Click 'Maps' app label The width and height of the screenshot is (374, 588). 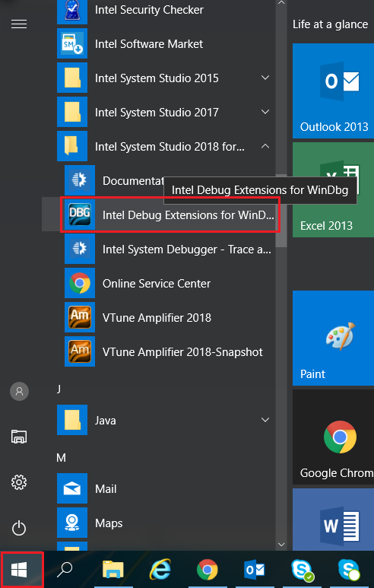(x=109, y=523)
